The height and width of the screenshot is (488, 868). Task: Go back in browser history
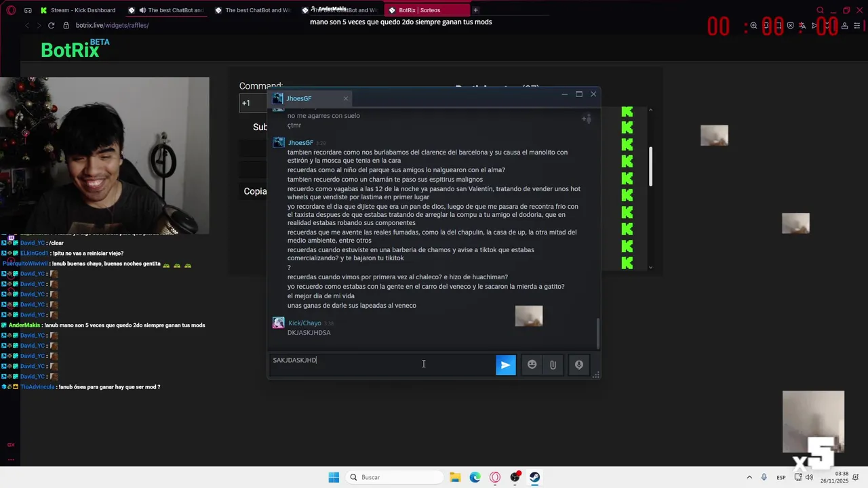click(x=27, y=25)
